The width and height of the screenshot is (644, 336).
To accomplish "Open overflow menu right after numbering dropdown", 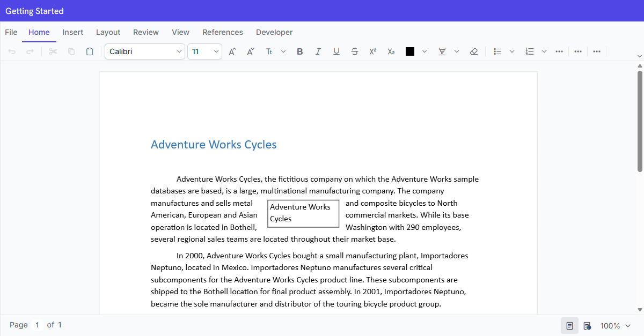I will tap(559, 51).
